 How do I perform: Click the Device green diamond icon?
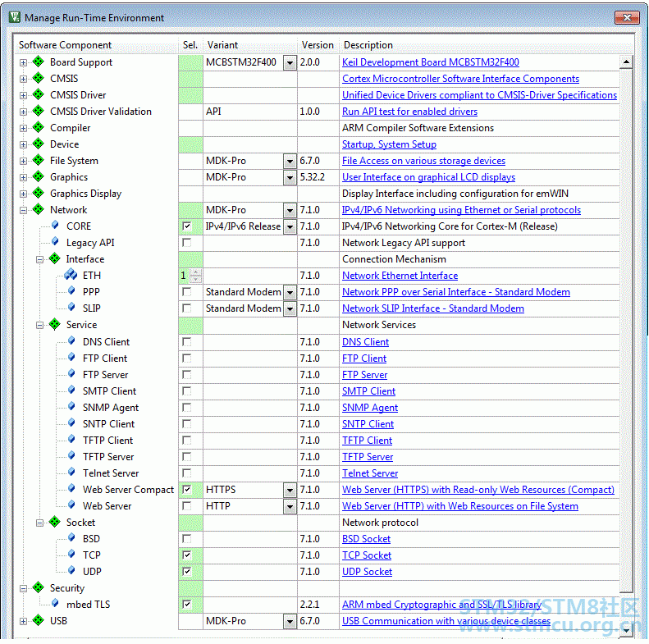[39, 144]
